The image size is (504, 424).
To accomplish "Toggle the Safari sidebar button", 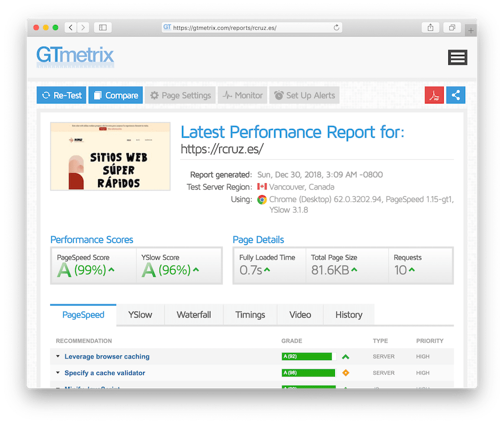I will click(x=103, y=27).
